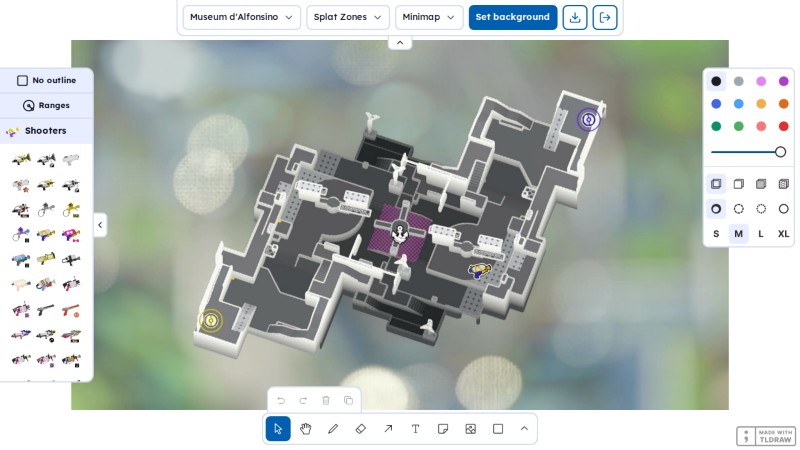Click the exit arrow icon beside download
The image size is (800, 450).
[x=605, y=17]
